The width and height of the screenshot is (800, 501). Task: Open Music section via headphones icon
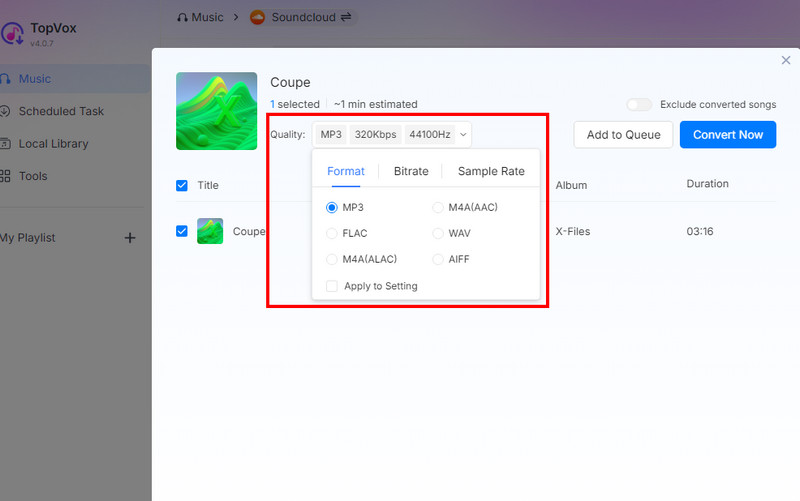point(6,79)
